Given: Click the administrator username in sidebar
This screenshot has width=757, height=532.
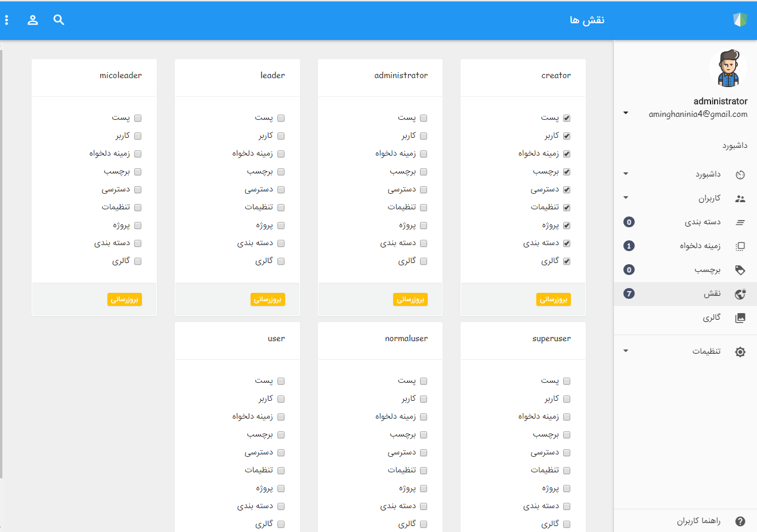Looking at the screenshot, I should tap(721, 101).
